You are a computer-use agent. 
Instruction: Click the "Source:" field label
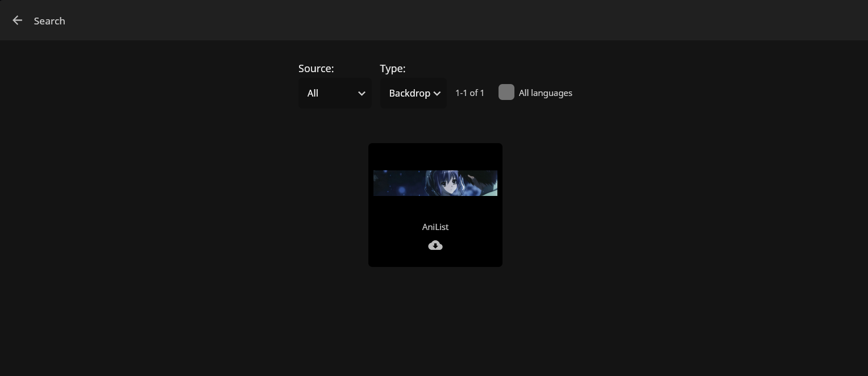pyautogui.click(x=316, y=68)
